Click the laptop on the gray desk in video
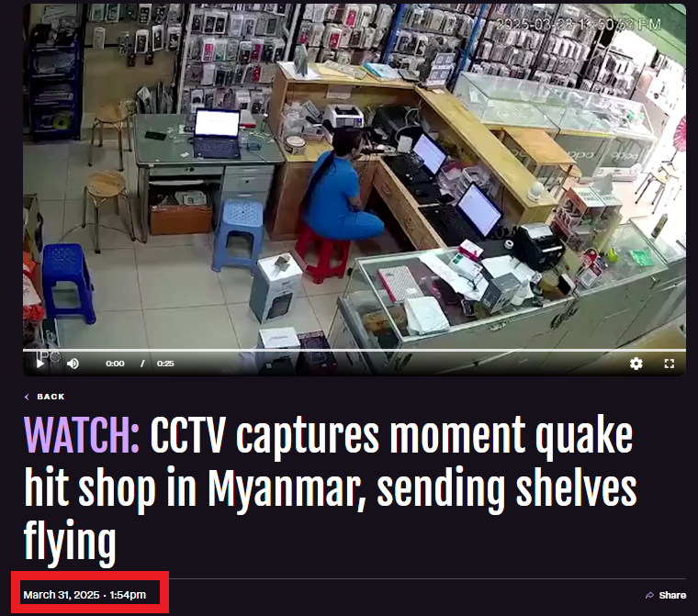698x616 pixels. tap(217, 133)
